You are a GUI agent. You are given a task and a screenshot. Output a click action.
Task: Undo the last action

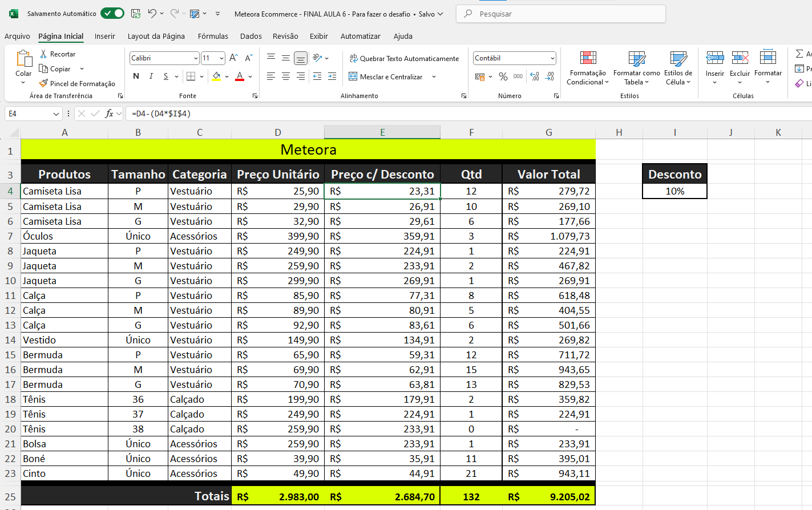tap(152, 14)
